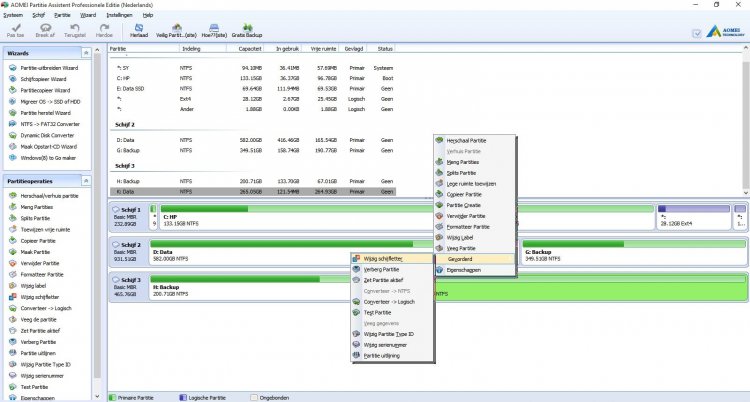Choose Test Partitie in submenu
This screenshot has width=750, height=402.
(x=392, y=313)
